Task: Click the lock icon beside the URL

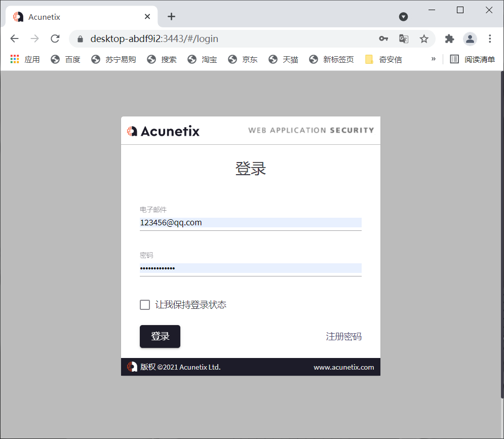Action: tap(81, 39)
